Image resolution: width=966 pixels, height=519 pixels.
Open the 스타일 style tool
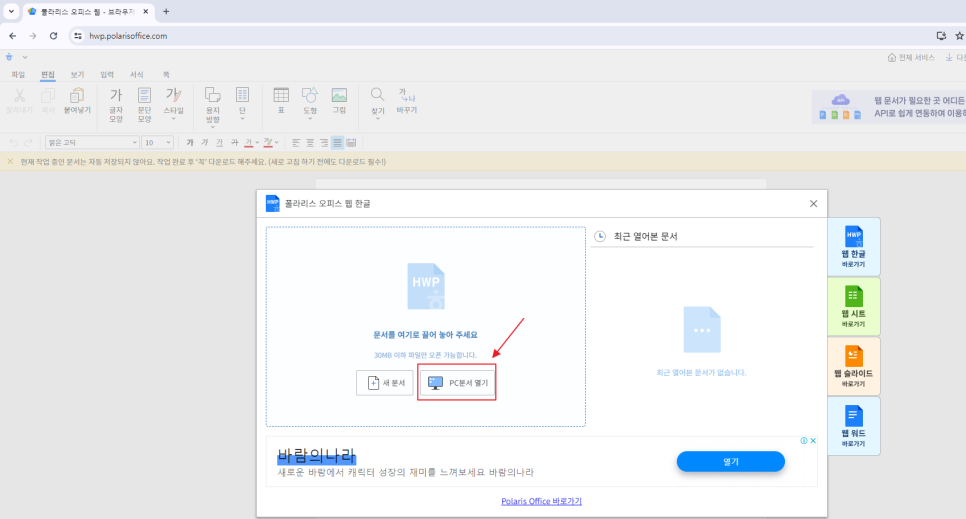pyautogui.click(x=174, y=102)
